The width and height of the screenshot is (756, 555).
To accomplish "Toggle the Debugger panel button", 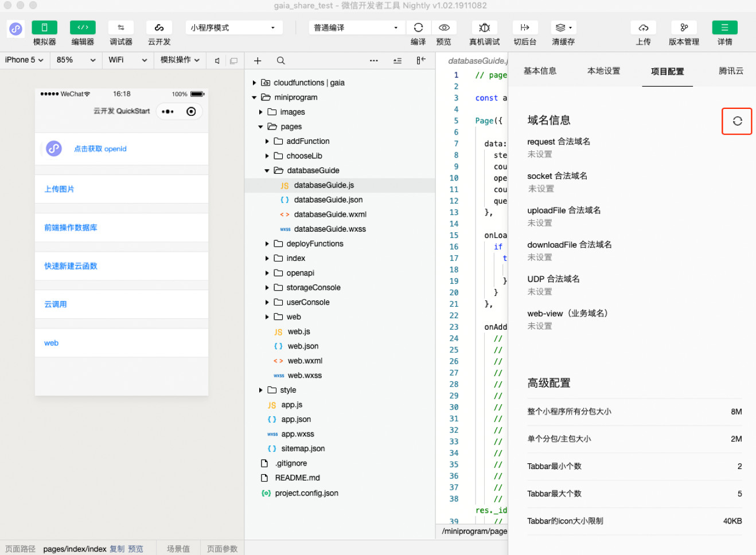I will pyautogui.click(x=121, y=28).
